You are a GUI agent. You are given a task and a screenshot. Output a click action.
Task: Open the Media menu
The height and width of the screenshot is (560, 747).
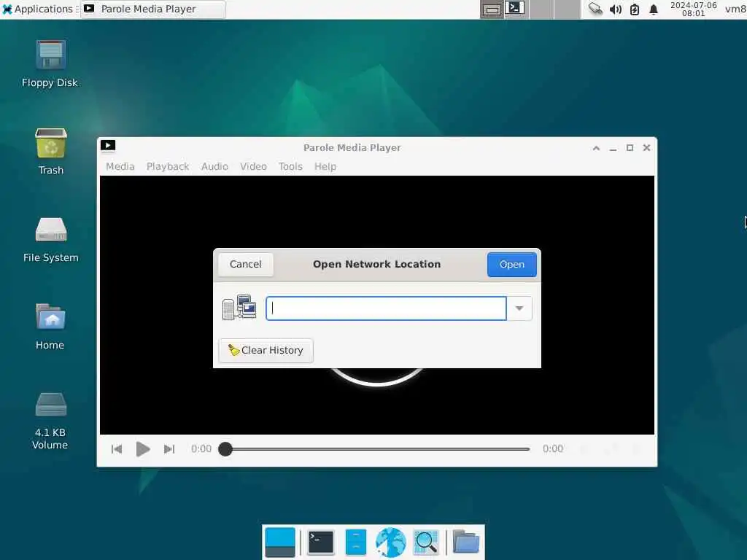point(120,167)
